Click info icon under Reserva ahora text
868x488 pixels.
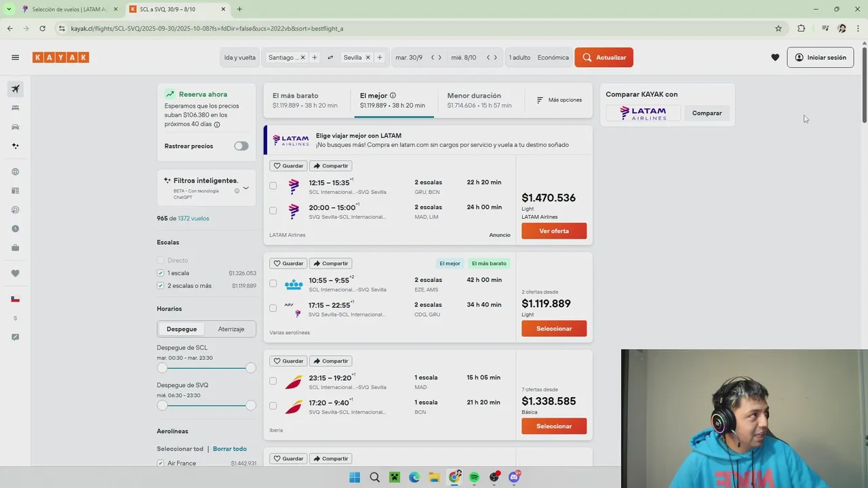pos(217,125)
